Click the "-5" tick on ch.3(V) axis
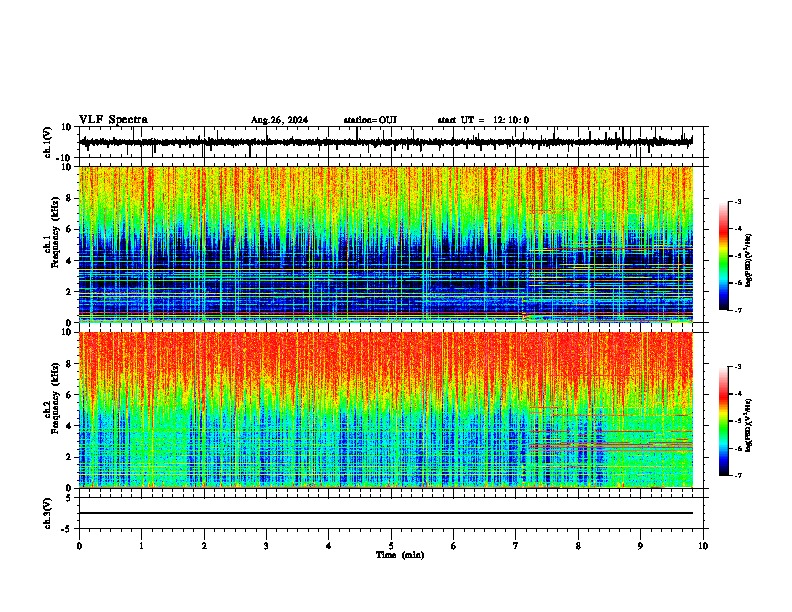Viewport: 792px width, 612px height. tap(67, 529)
